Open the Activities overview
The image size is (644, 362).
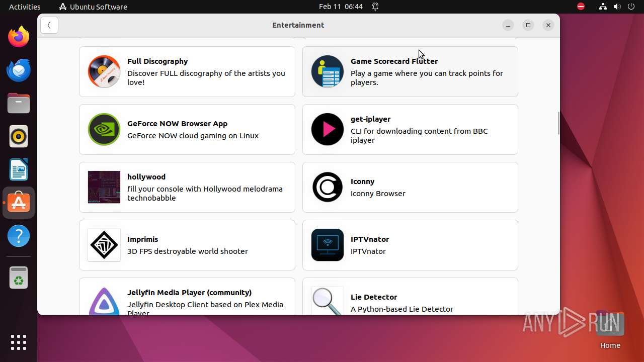coord(25,7)
